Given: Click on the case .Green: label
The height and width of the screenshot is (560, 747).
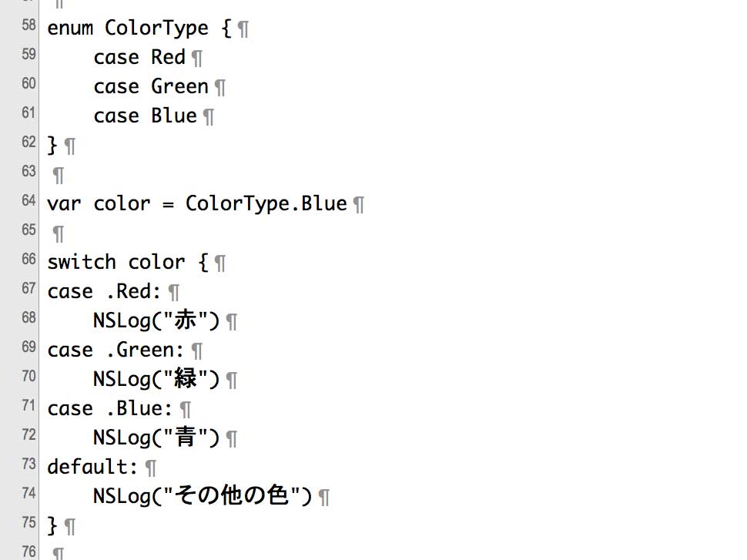Looking at the screenshot, I should point(116,350).
